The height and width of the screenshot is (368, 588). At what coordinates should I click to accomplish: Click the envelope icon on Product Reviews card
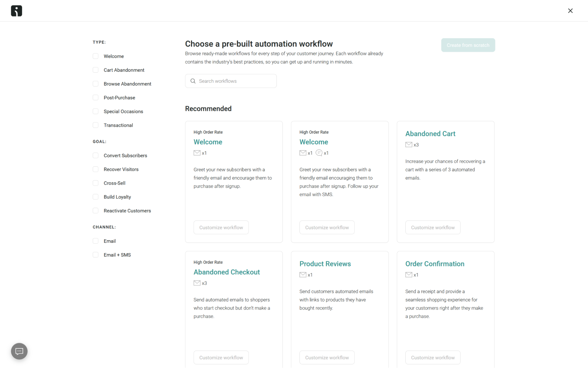303,275
